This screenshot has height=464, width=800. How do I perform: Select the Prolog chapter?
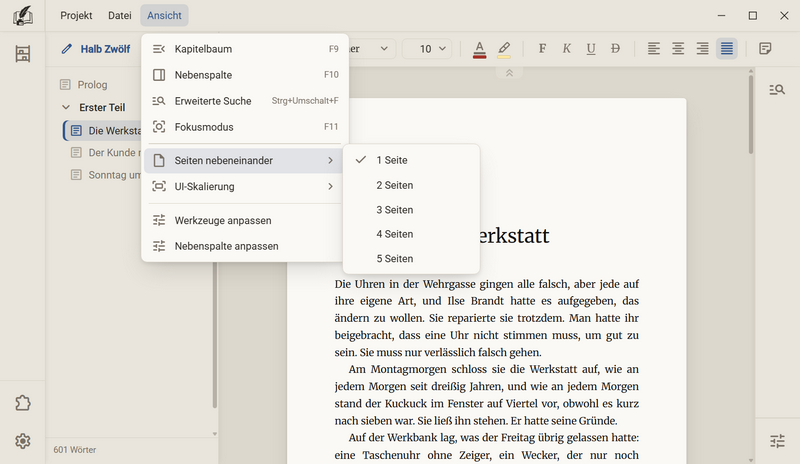coord(92,85)
